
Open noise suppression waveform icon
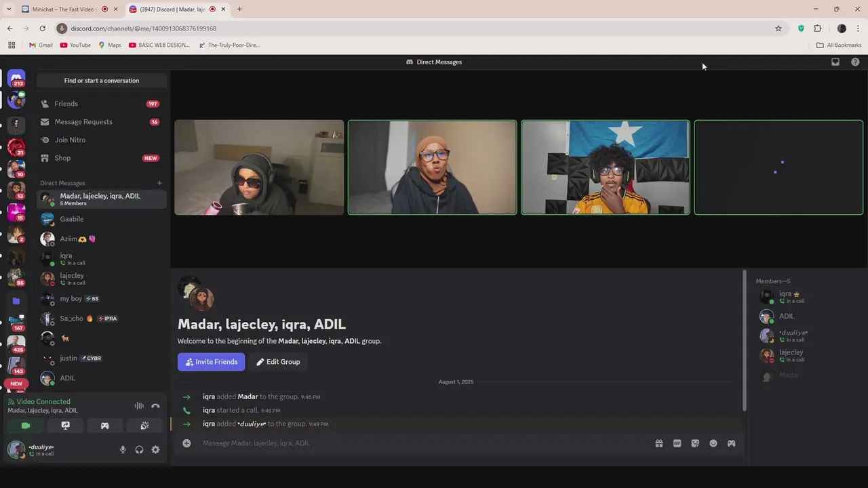(x=139, y=406)
